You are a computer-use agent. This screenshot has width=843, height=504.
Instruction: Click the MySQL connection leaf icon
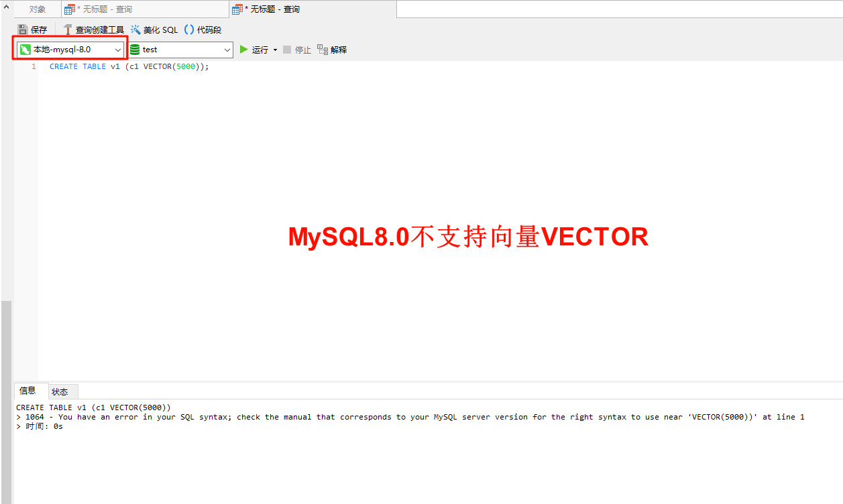click(26, 49)
